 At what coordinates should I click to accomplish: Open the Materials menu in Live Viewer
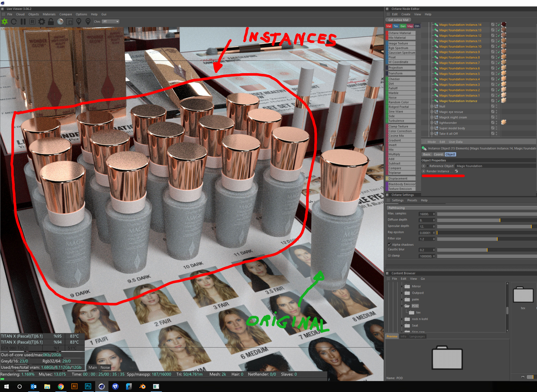49,14
